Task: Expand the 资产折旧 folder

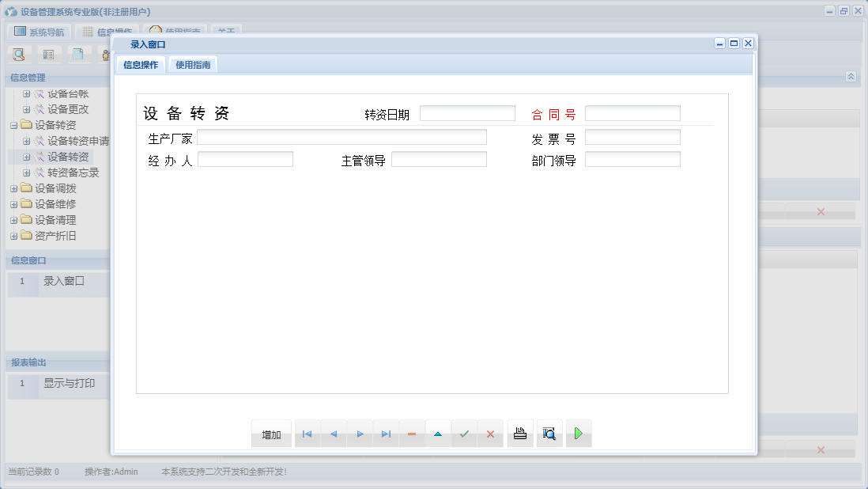Action: click(14, 237)
